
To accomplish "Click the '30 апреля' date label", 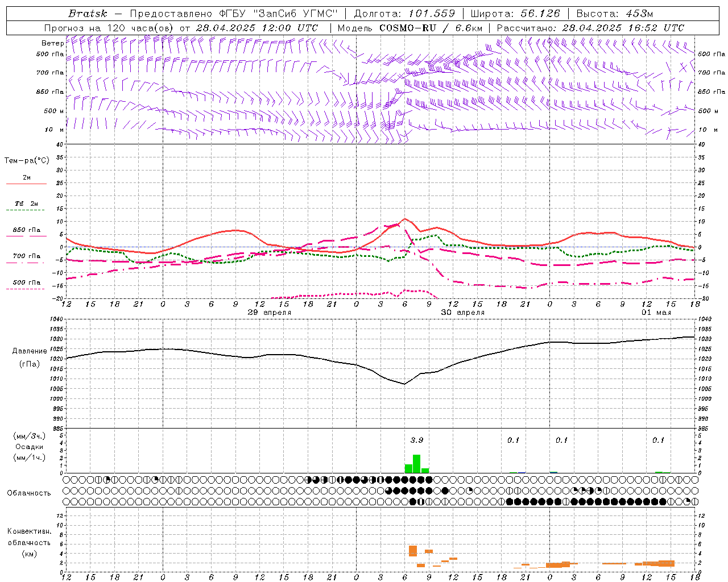I will click(x=463, y=313).
